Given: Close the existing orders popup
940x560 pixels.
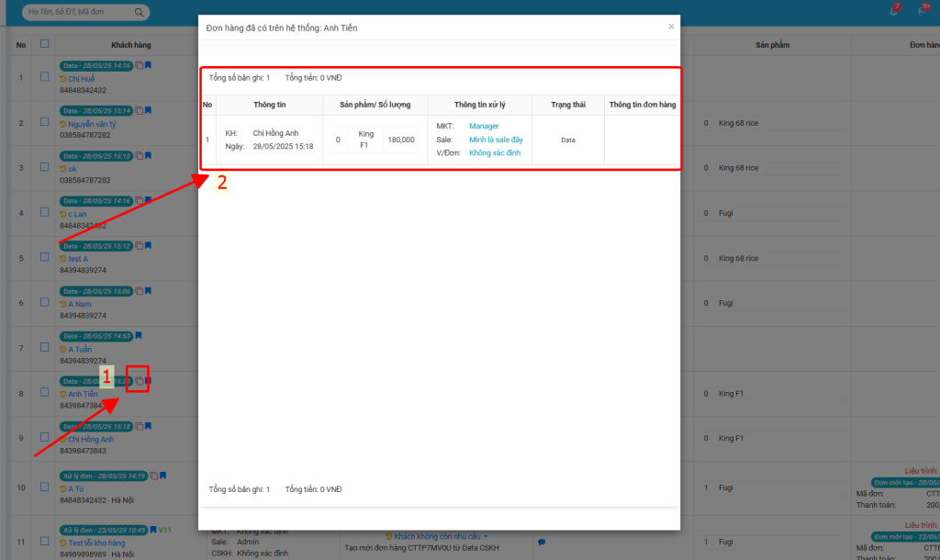Looking at the screenshot, I should tap(671, 27).
